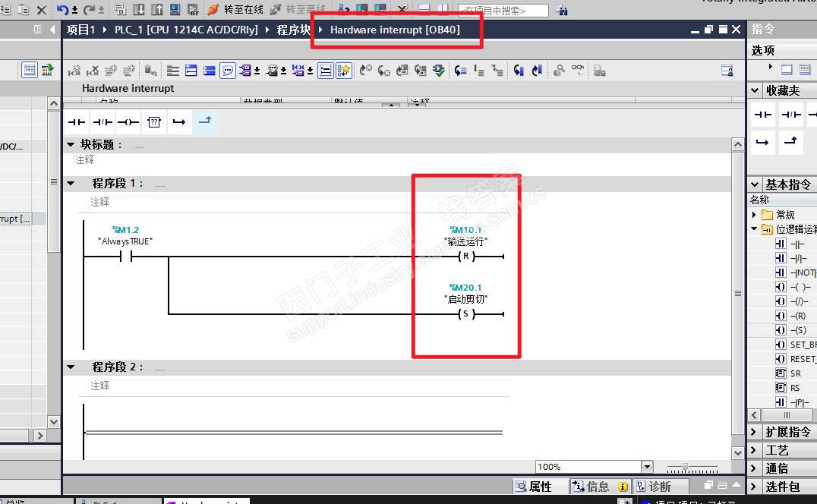The image size is (817, 504).
Task: Select the set coil for 启动剪切 %M20.1
Action: coord(465,314)
